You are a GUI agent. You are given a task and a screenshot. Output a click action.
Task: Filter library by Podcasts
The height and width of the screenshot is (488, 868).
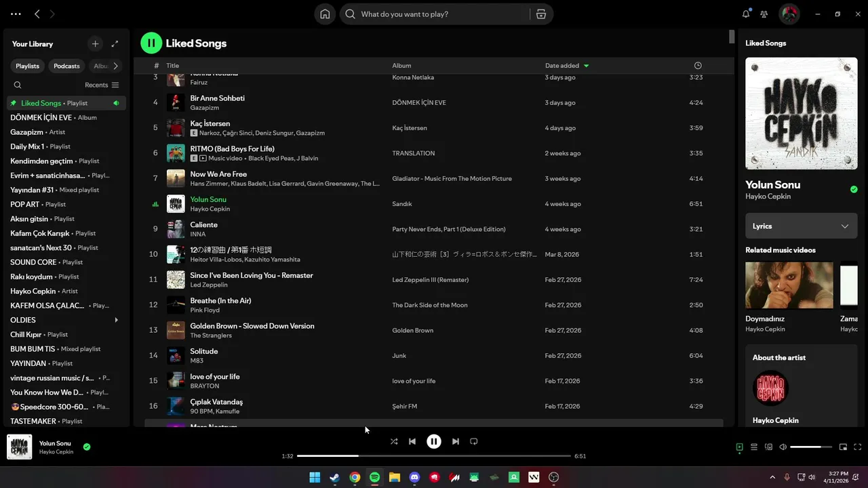pyautogui.click(x=66, y=66)
